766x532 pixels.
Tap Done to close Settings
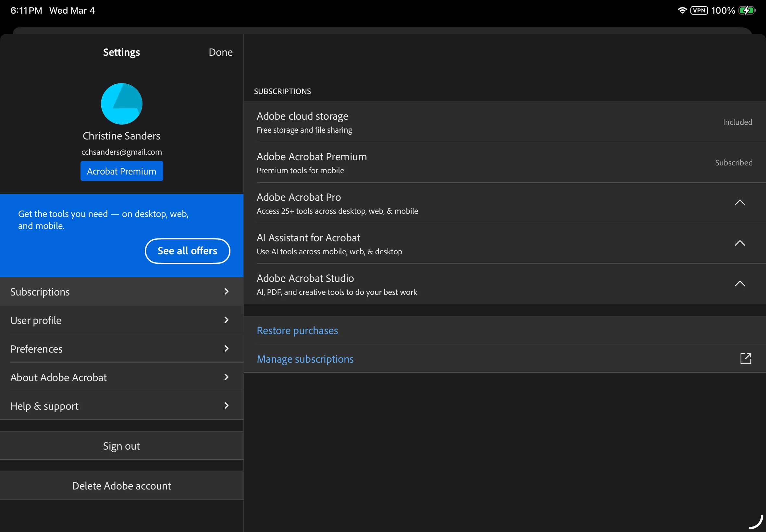pos(220,52)
